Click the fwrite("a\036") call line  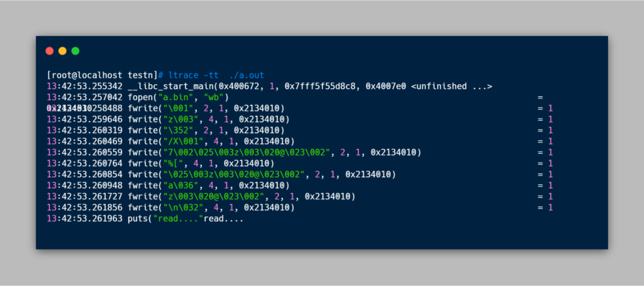pyautogui.click(x=208, y=186)
